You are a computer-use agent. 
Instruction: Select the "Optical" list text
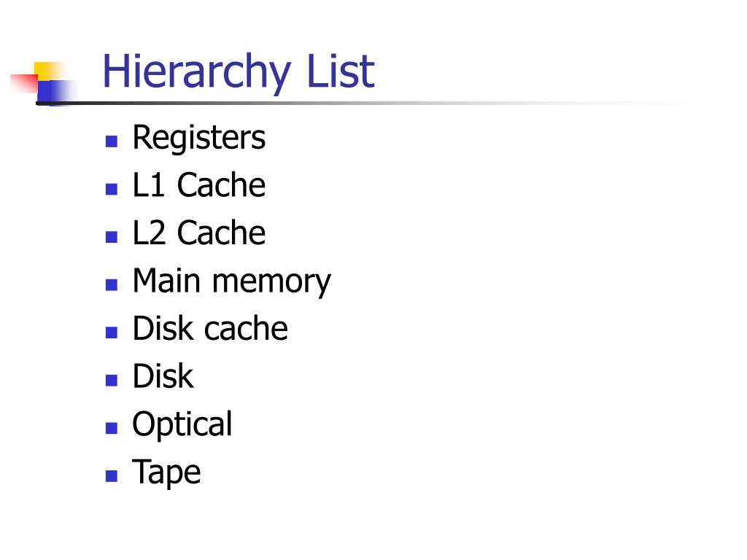pos(182,425)
